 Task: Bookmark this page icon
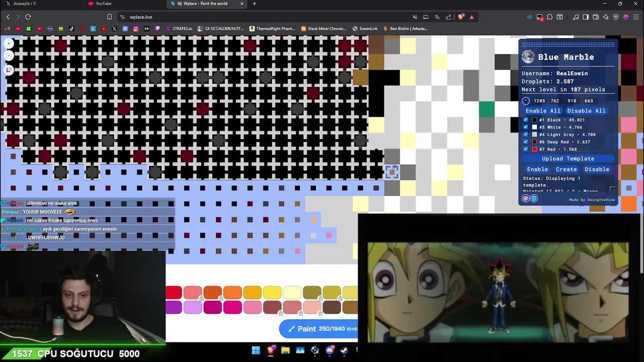pyautogui.click(x=109, y=17)
